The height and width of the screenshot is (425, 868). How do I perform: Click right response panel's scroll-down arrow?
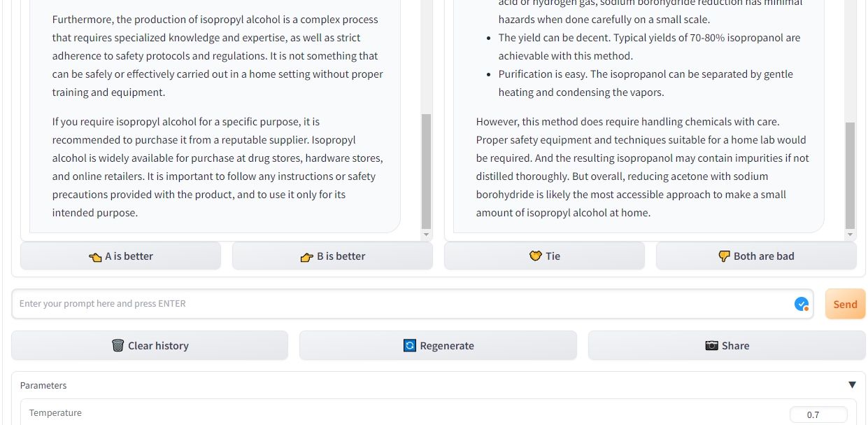851,236
